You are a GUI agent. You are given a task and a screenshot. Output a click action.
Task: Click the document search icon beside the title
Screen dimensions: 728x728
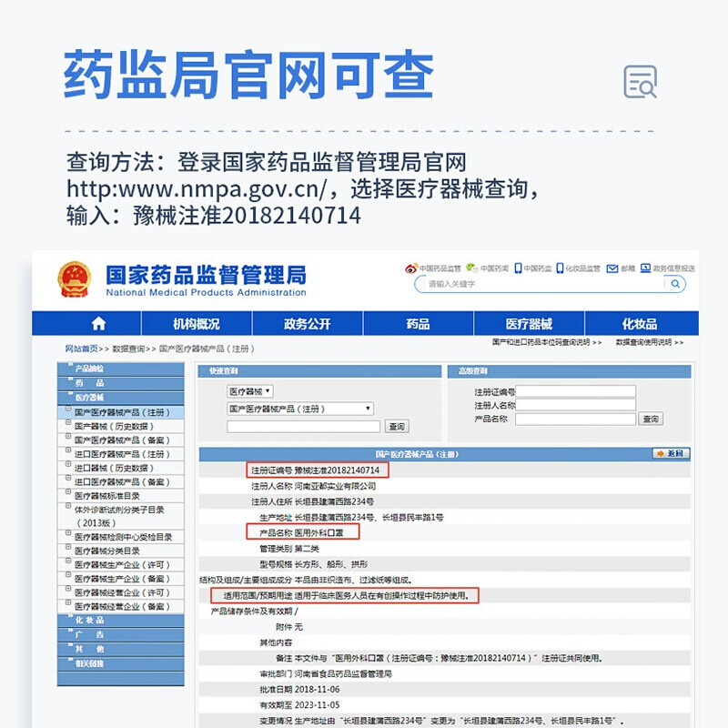click(x=640, y=82)
